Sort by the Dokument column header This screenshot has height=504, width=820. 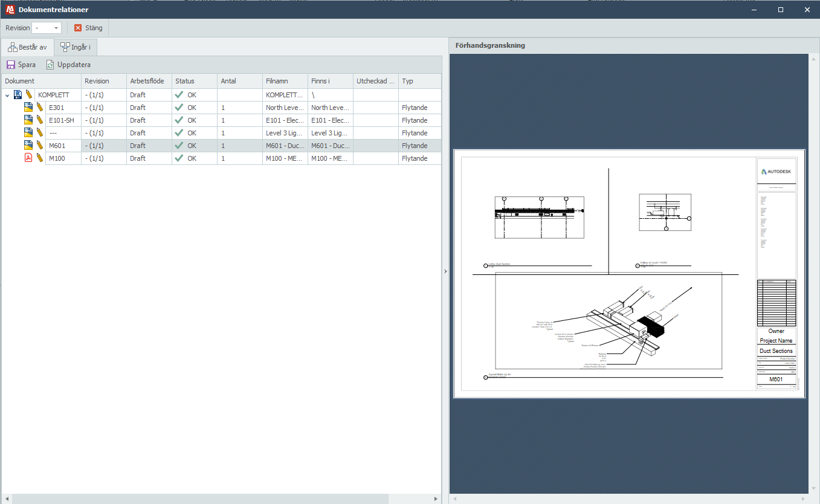(41, 81)
